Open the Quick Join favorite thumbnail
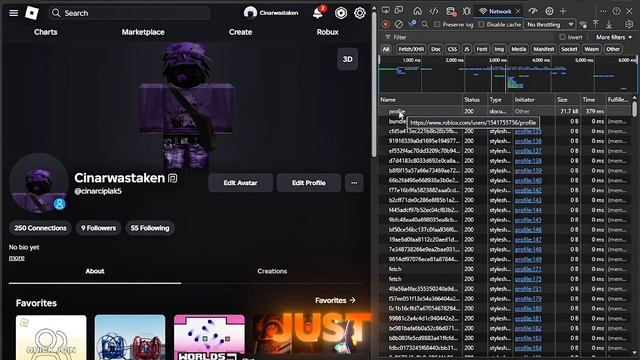640x360 pixels. click(51, 337)
